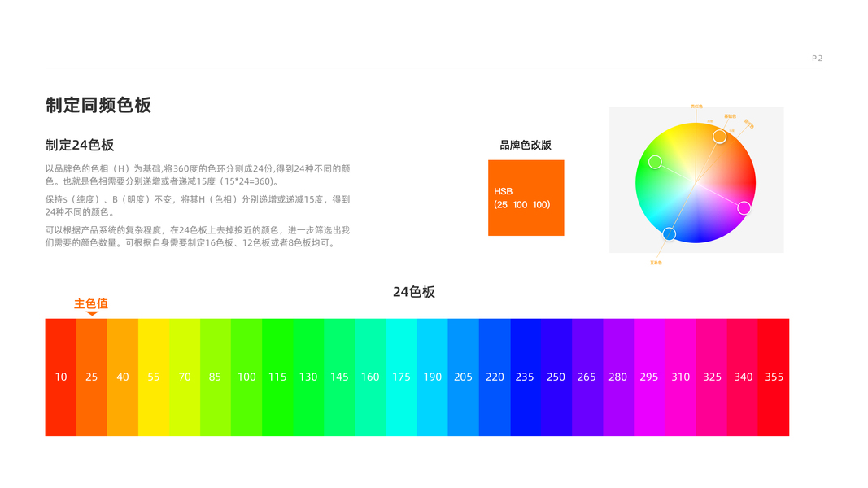Click the heading 制定同频色板
The height and width of the screenshot is (488, 868).
point(98,105)
